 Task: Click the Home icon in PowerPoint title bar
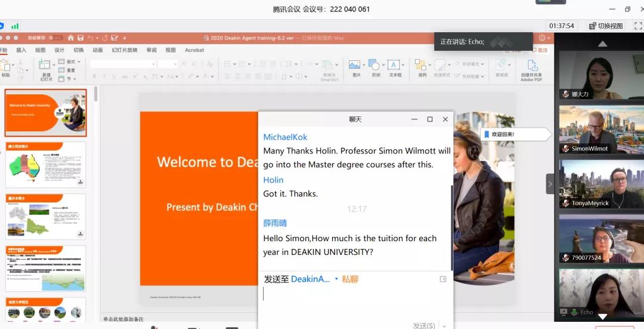71,38
